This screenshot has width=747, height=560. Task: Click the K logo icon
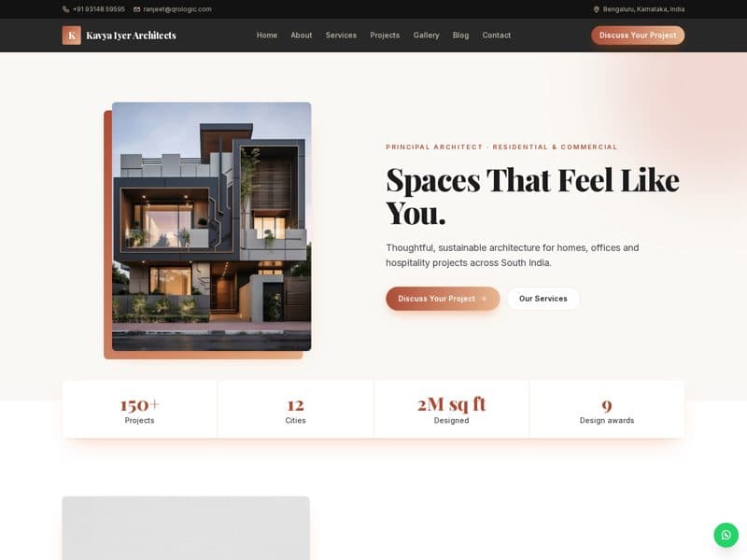72,35
